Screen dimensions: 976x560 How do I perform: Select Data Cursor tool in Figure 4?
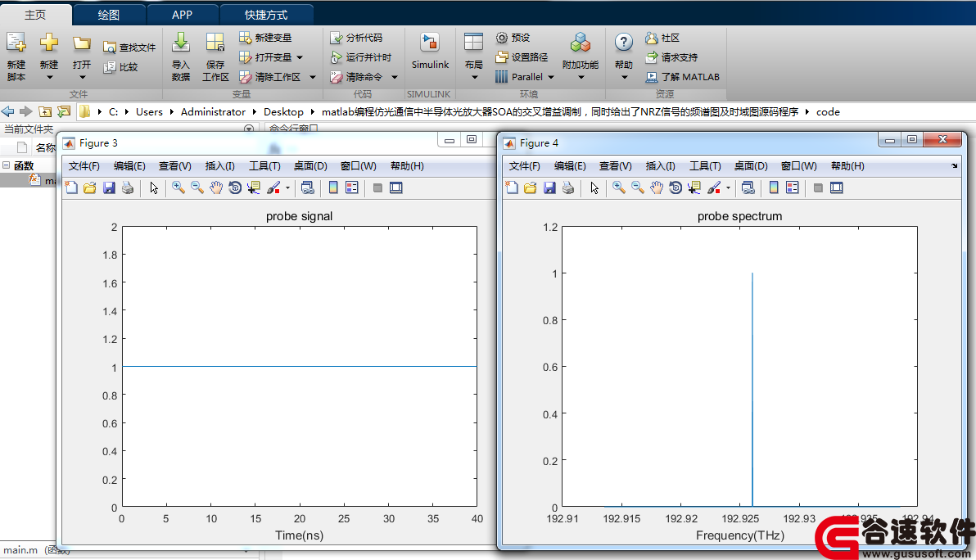click(x=694, y=188)
